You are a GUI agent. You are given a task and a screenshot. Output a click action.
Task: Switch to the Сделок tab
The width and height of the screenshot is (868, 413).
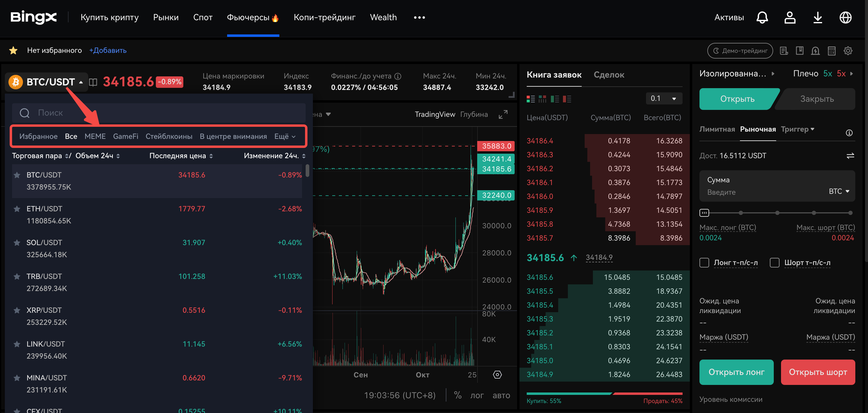609,75
